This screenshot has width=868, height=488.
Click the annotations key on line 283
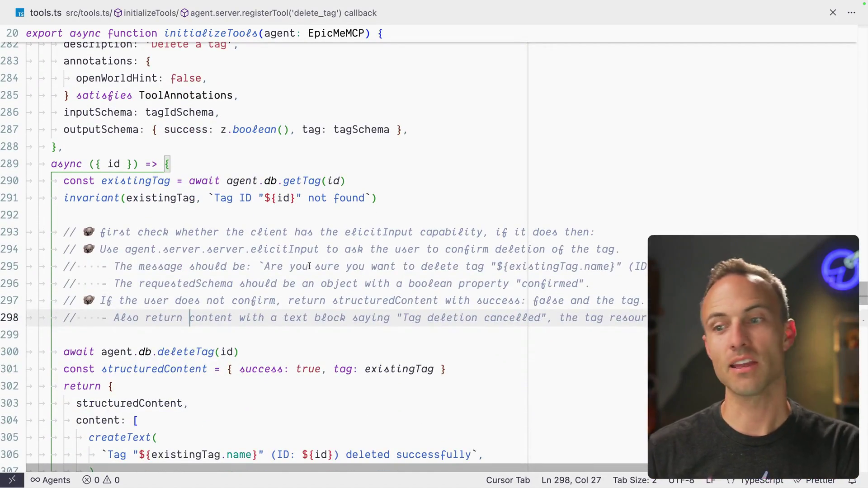tap(98, 61)
